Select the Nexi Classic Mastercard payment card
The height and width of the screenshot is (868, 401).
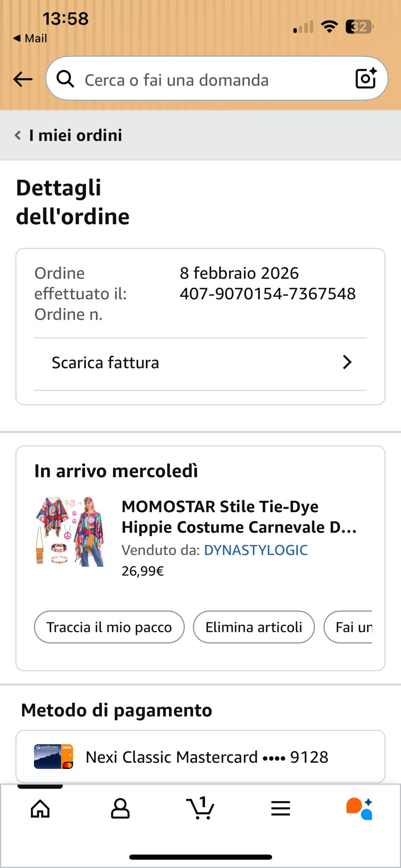point(200,757)
